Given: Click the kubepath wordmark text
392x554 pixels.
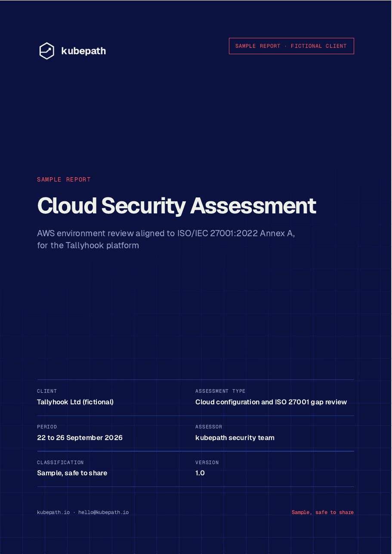Looking at the screenshot, I should (x=83, y=51).
